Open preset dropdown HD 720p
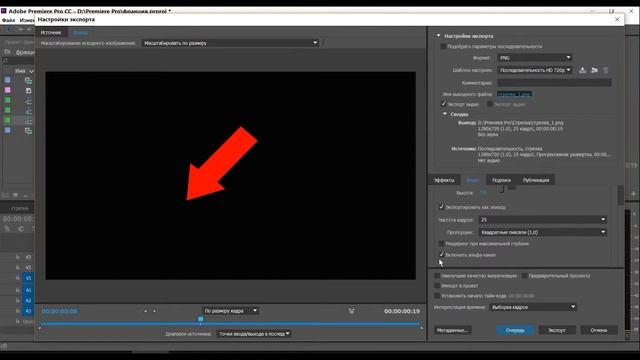Viewport: 640px width, 360px height. coord(535,70)
